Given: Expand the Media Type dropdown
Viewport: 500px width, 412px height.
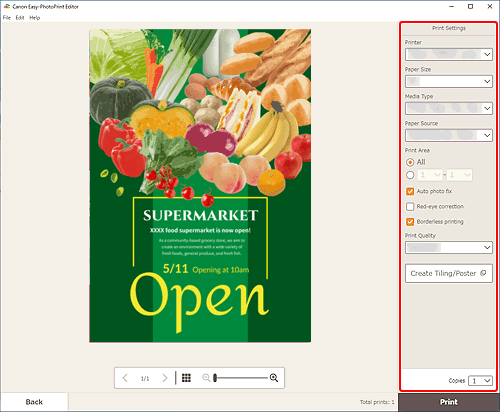Looking at the screenshot, I should click(449, 108).
